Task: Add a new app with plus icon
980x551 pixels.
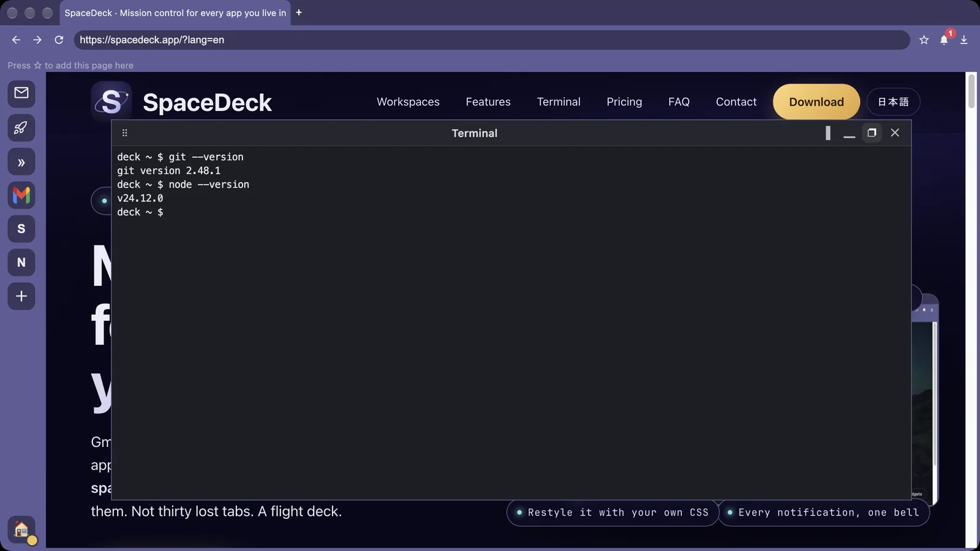Action: (21, 296)
